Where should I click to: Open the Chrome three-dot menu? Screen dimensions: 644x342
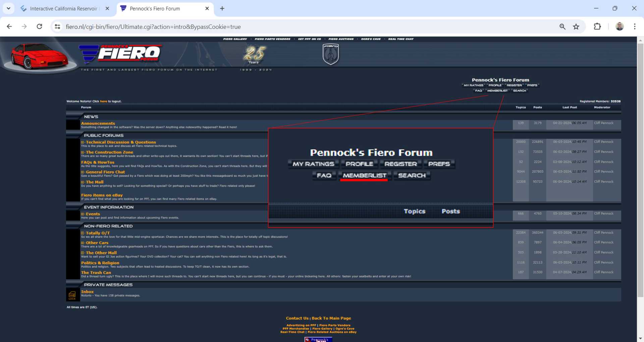pyautogui.click(x=634, y=26)
